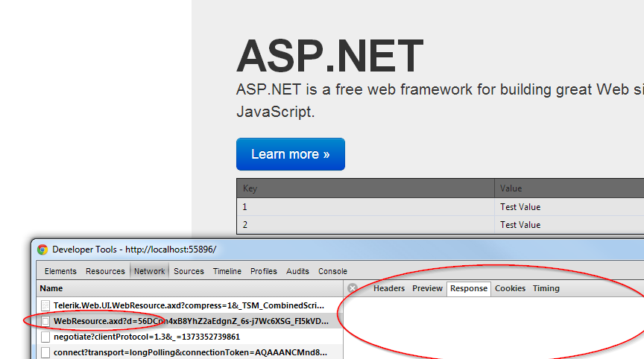Screen dimensions: 644x359
Task: Click the Learn more » button
Action: coord(291,154)
